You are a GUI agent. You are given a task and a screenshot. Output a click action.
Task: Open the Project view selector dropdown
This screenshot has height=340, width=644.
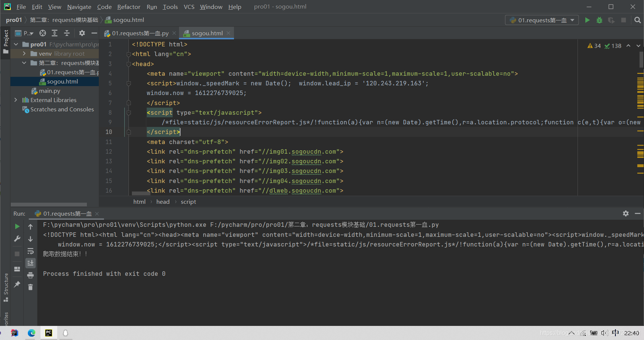24,33
